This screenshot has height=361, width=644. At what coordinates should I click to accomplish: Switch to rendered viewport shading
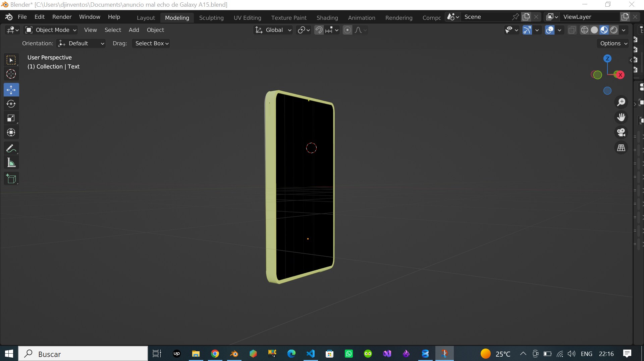[614, 30]
